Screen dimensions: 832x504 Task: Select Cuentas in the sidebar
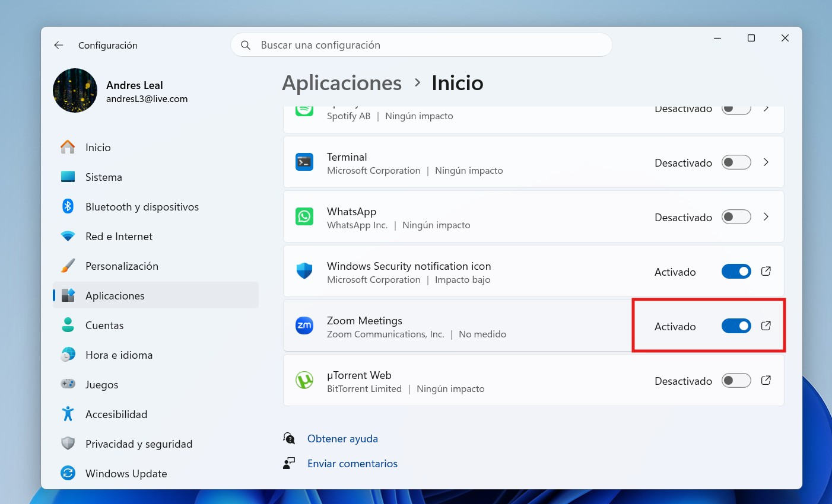click(104, 325)
